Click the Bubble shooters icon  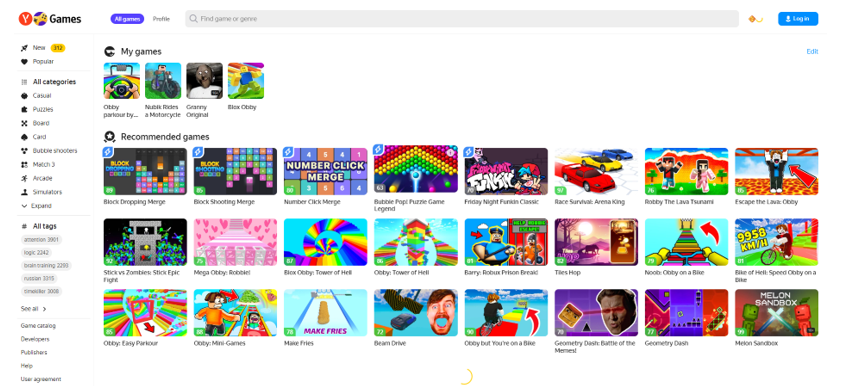[24, 151]
